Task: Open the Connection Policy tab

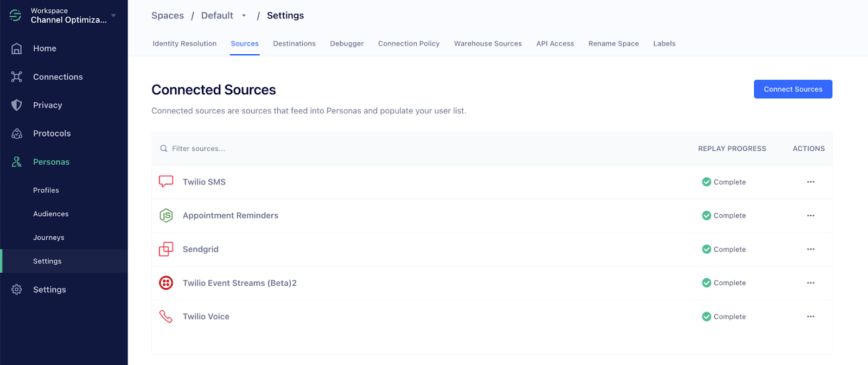Action: pos(409,44)
